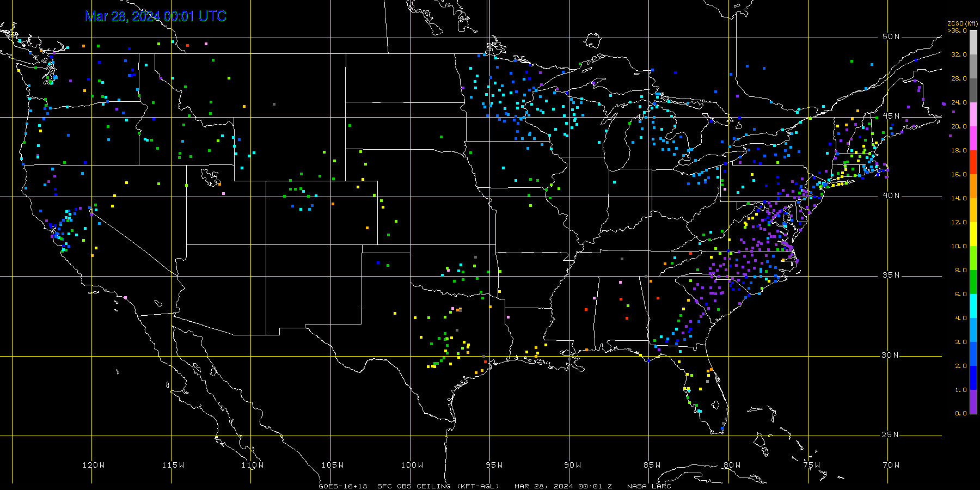980x490 pixels.
Task: Select the '2.0' legend value
Action: click(961, 366)
